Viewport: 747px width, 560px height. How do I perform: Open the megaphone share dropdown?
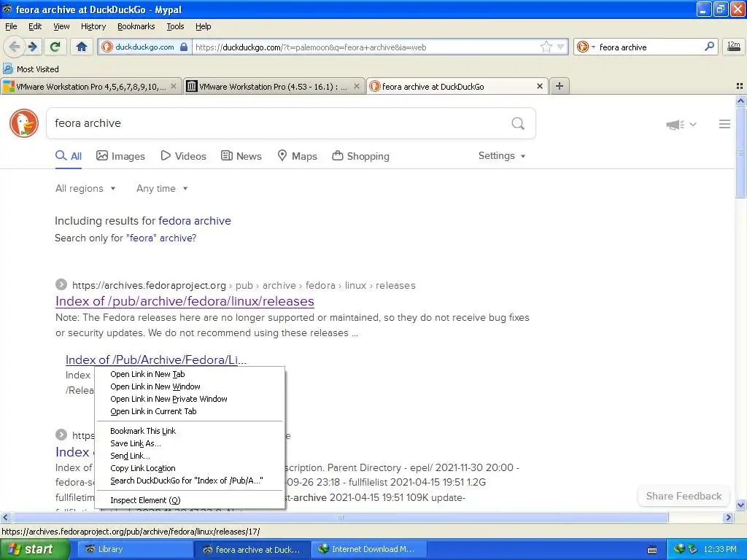(681, 124)
